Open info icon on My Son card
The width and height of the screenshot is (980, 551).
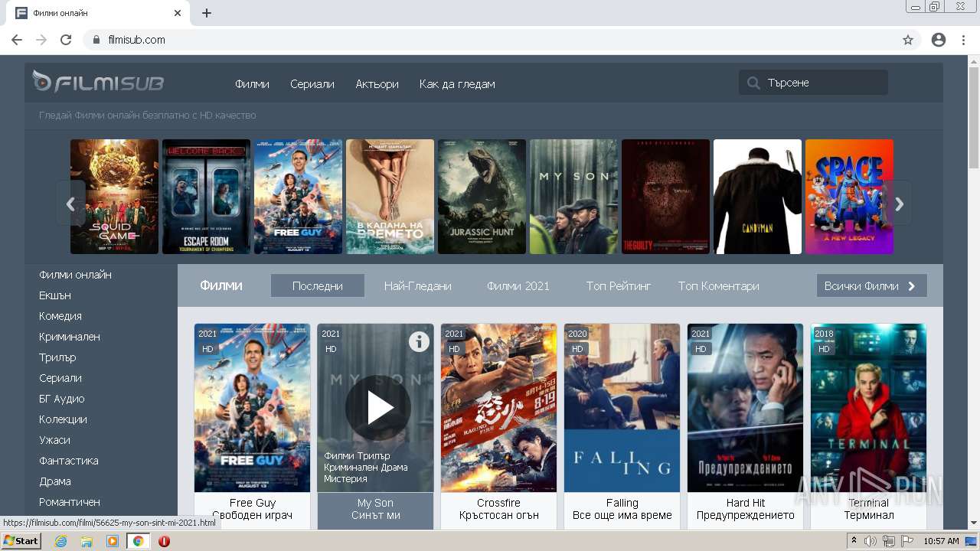[x=419, y=341]
